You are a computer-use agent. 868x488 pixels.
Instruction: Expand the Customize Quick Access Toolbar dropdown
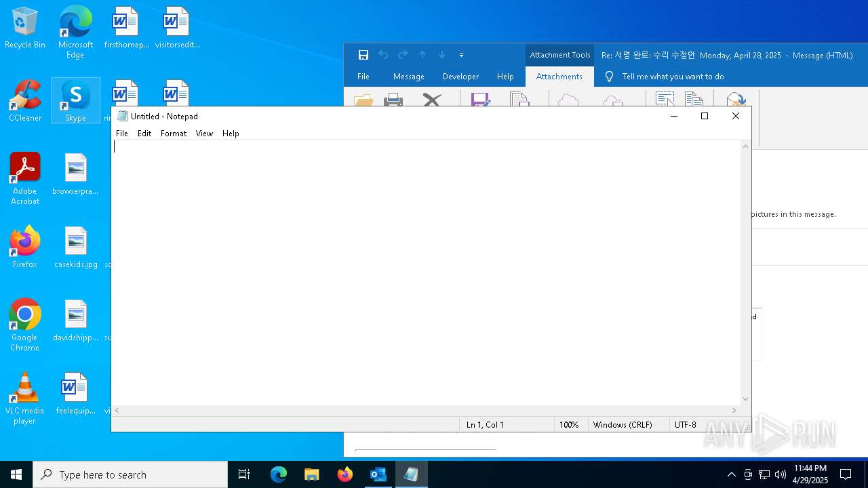point(461,55)
